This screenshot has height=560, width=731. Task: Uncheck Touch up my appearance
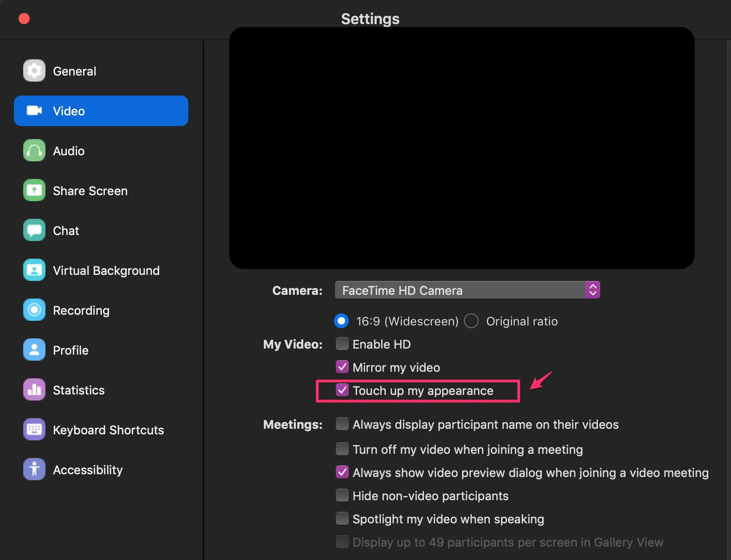coord(342,390)
